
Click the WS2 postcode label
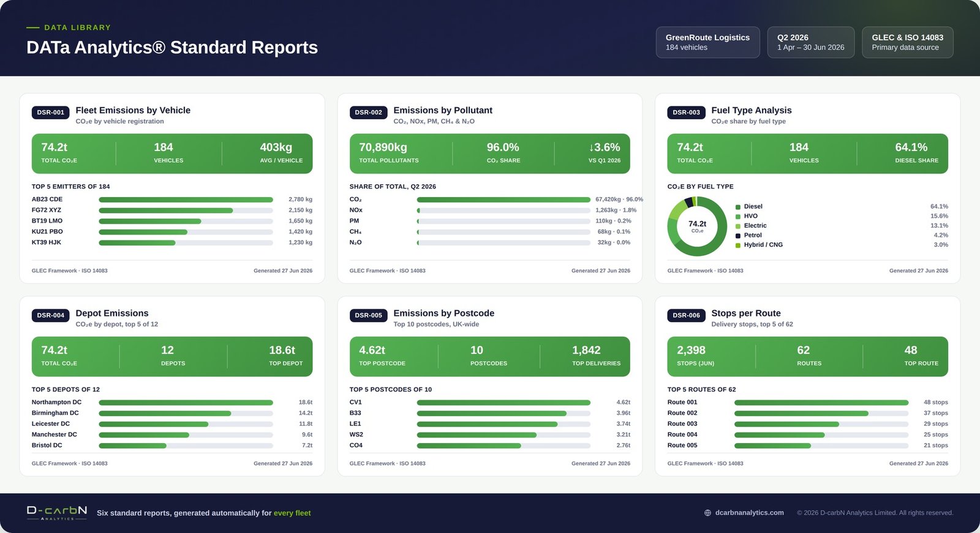tap(356, 435)
